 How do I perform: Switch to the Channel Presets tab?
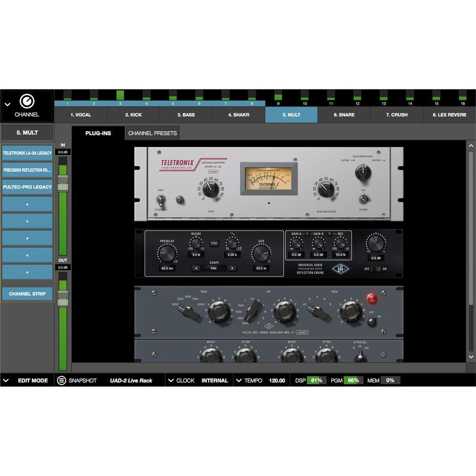[x=152, y=133]
